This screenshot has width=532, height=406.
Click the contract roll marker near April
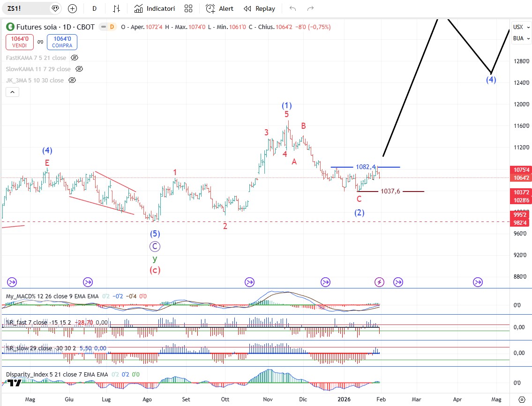[478, 282]
